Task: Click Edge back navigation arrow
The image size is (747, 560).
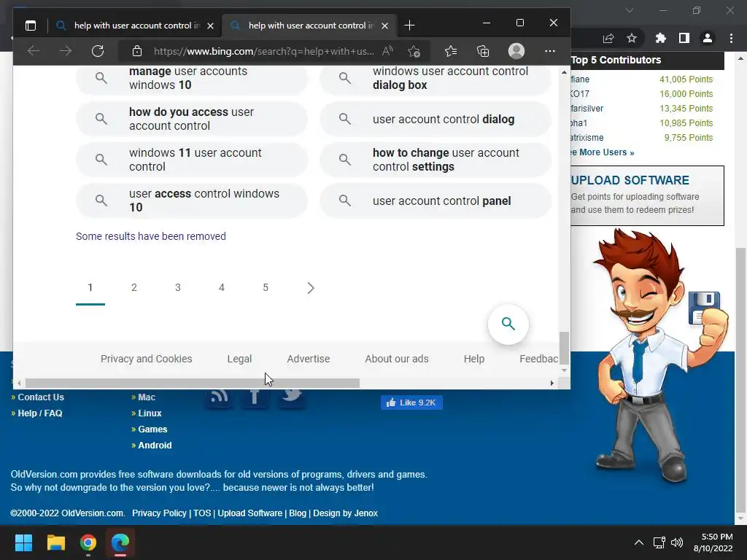Action: 34,51
